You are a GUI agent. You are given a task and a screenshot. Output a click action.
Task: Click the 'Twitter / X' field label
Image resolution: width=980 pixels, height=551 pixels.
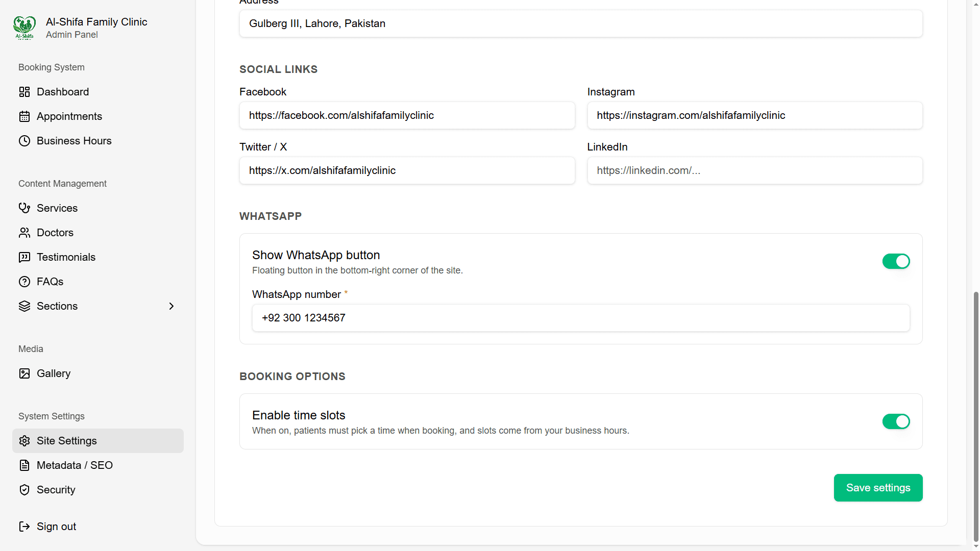click(x=263, y=147)
